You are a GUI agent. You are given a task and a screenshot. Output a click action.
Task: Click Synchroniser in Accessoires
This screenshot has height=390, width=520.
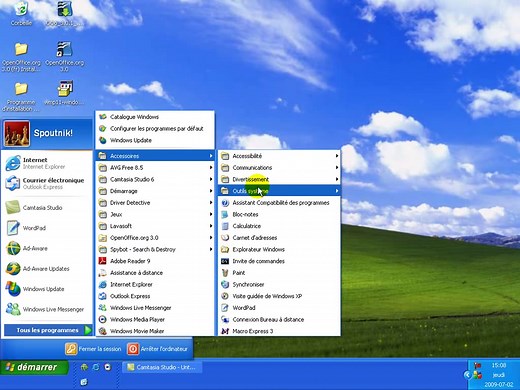[279, 284]
